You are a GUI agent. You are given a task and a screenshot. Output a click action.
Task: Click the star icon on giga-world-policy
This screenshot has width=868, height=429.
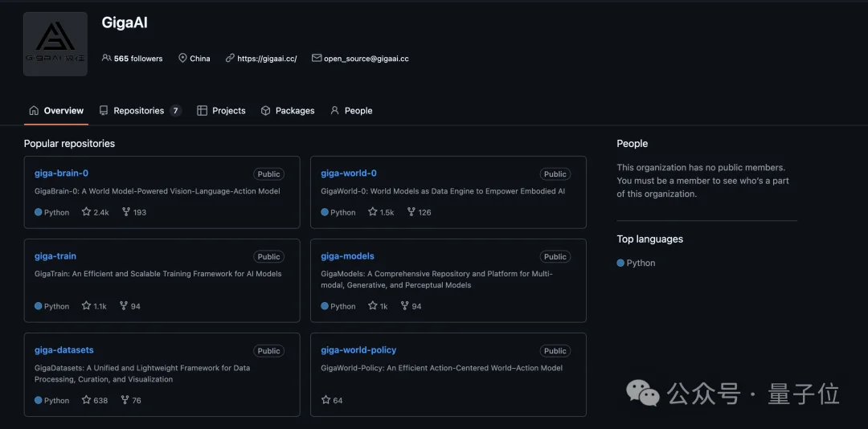(x=325, y=400)
